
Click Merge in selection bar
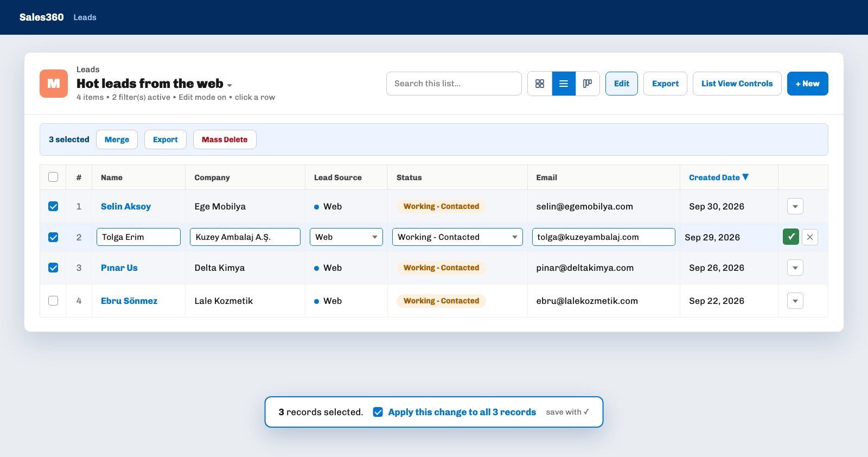117,139
